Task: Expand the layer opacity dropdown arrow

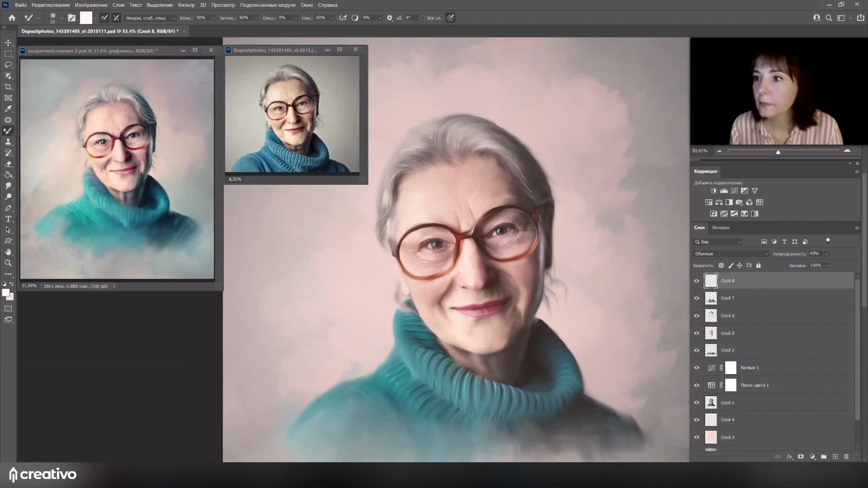Action: click(826, 254)
